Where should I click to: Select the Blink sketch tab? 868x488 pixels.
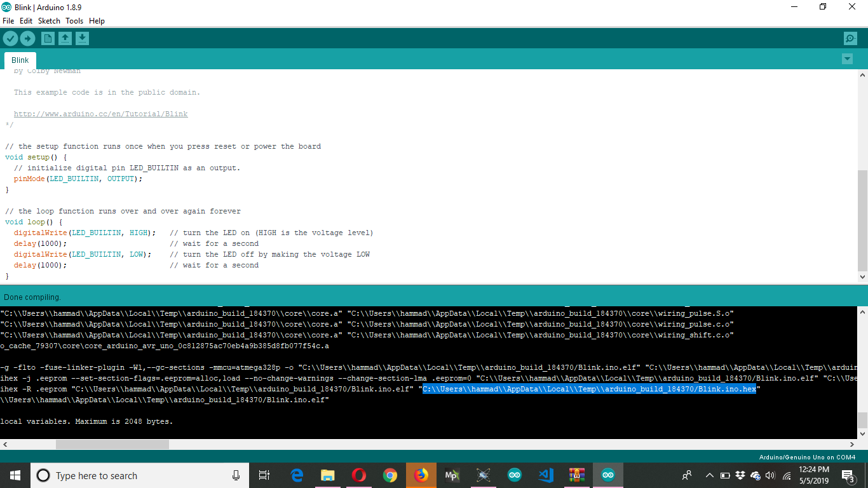click(20, 60)
